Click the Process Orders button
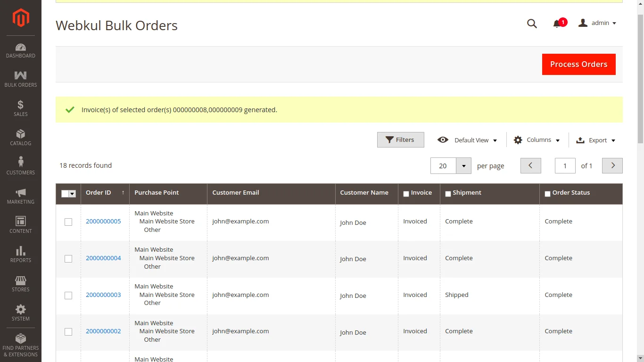 coord(579,64)
